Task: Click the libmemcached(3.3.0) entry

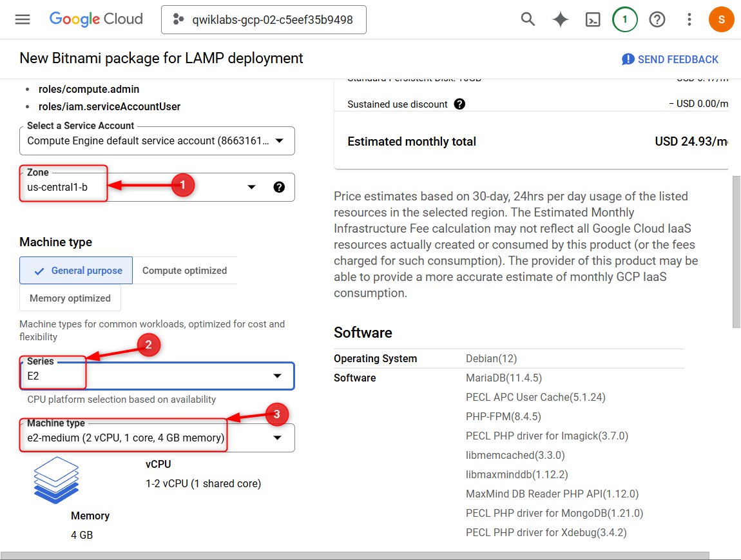Action: pyautogui.click(x=515, y=455)
